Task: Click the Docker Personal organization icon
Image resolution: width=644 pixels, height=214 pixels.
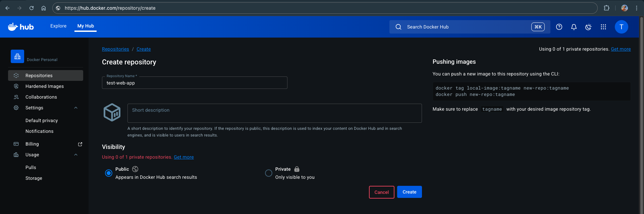Action: pos(17,56)
